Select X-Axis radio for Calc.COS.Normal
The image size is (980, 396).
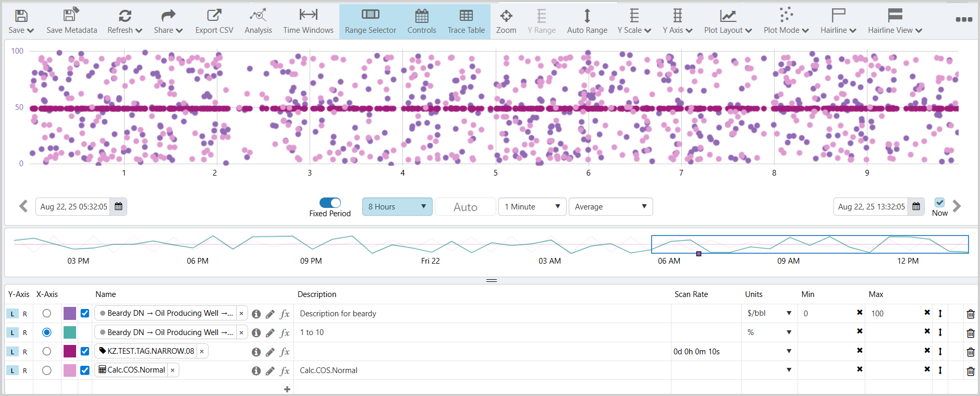coord(47,370)
